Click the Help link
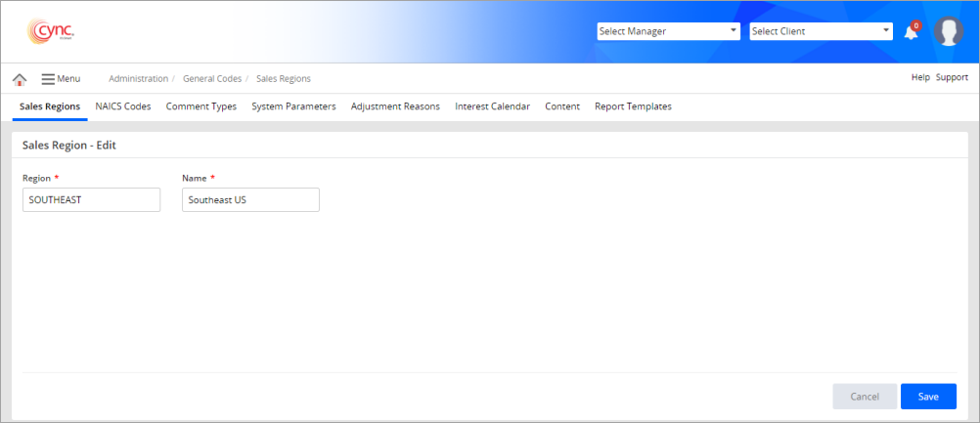 click(920, 77)
